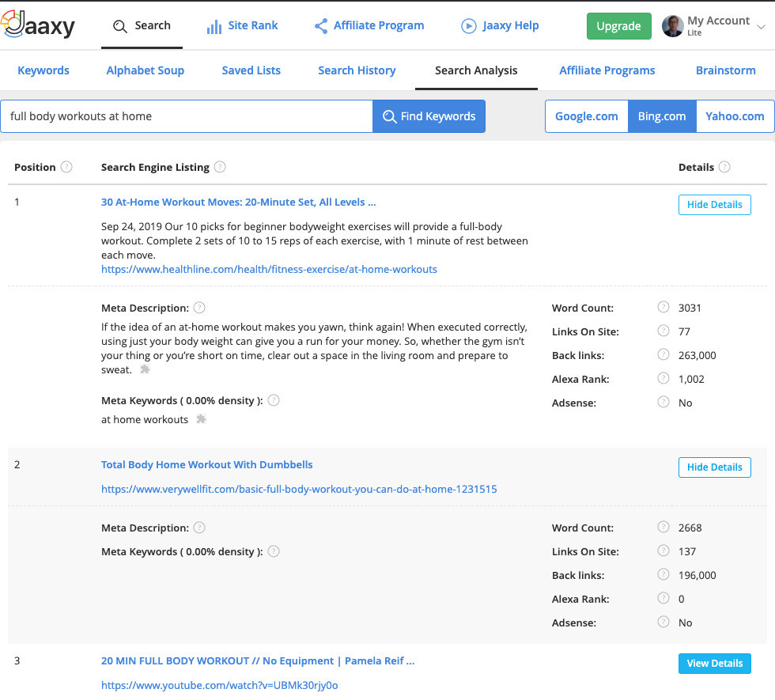The width and height of the screenshot is (775, 700).
Task: Open the healthline.com at-home-workouts URL
Action: (269, 270)
